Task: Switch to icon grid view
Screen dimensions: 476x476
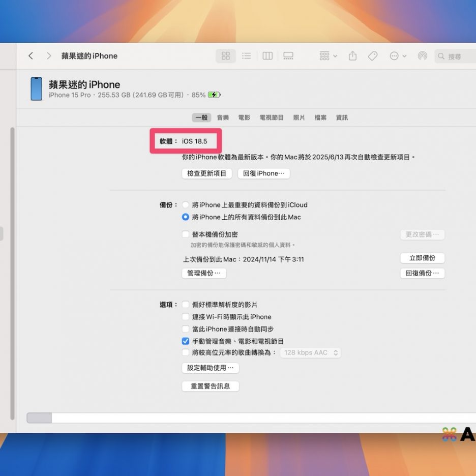Action: pos(226,56)
